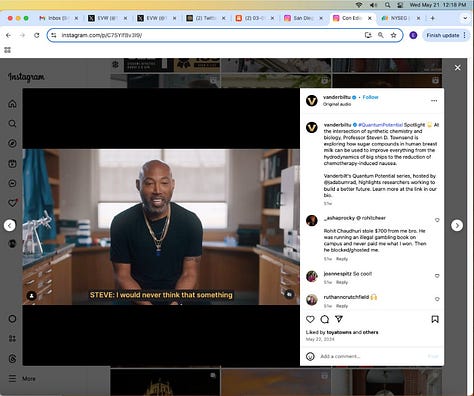This screenshot has width=474, height=396.
Task: Open Instagram Home from sidebar
Action: 12,104
